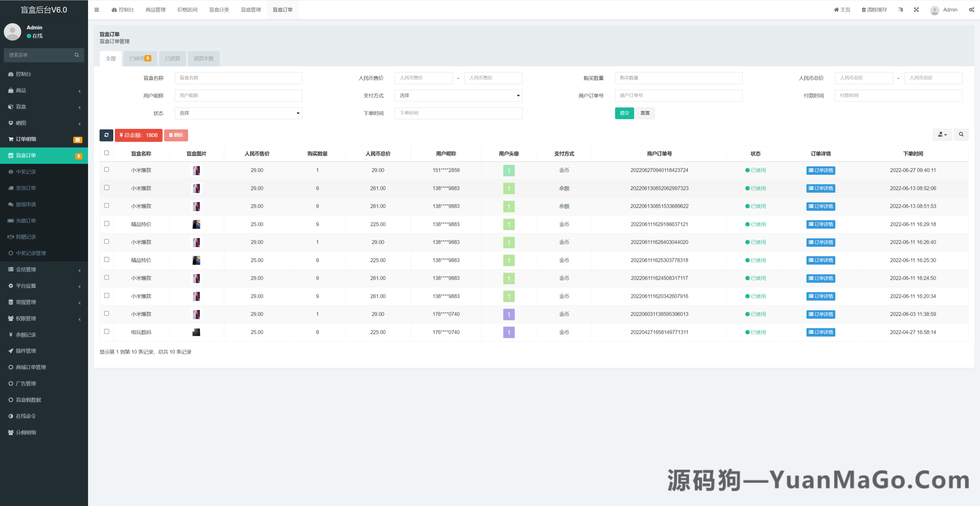Open the 支付方式 selection dropdown
Screen dimensions: 980x506
458,95
